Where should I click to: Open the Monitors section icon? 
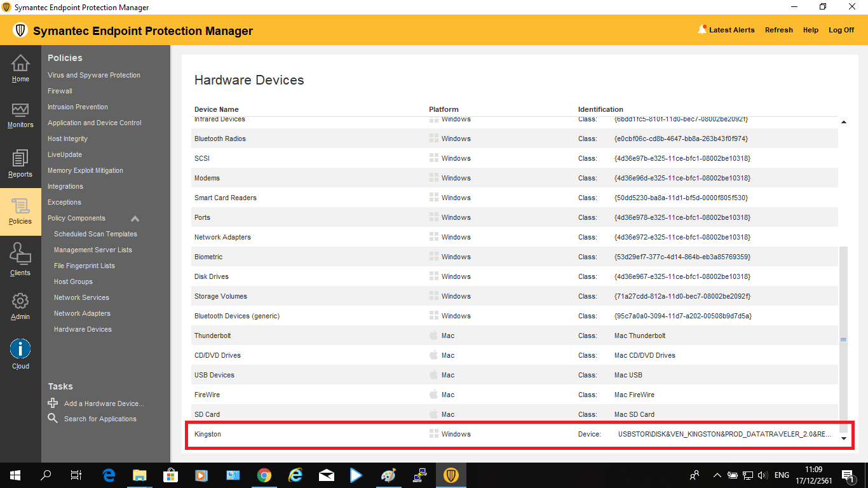pos(20,111)
